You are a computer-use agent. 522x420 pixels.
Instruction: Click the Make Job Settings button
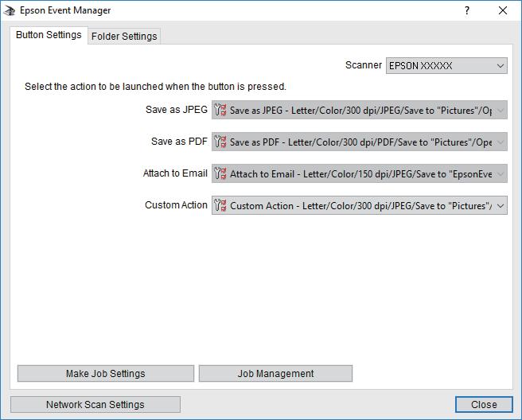pyautogui.click(x=106, y=373)
